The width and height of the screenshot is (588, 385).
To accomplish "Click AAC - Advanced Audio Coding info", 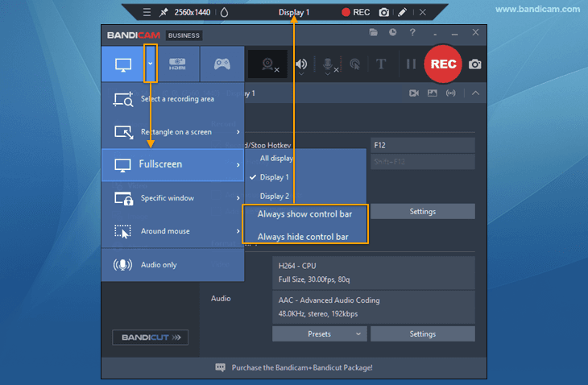I will [374, 307].
